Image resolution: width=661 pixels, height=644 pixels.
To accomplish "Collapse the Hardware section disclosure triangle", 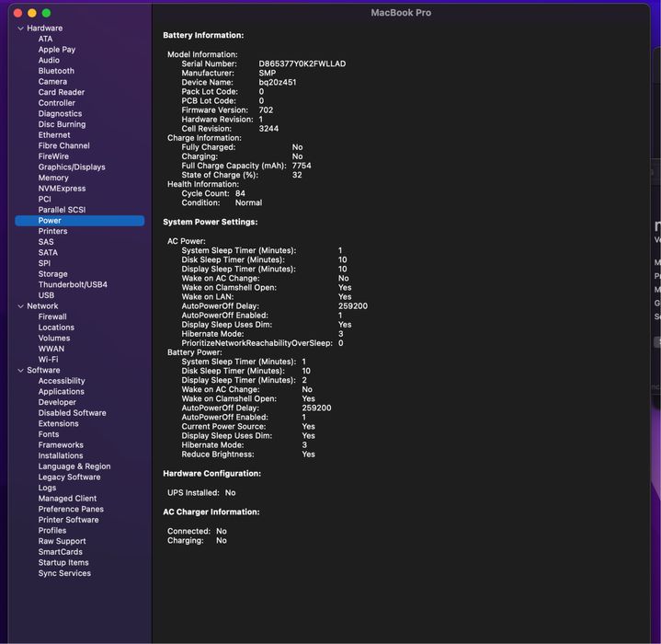I will (x=19, y=29).
